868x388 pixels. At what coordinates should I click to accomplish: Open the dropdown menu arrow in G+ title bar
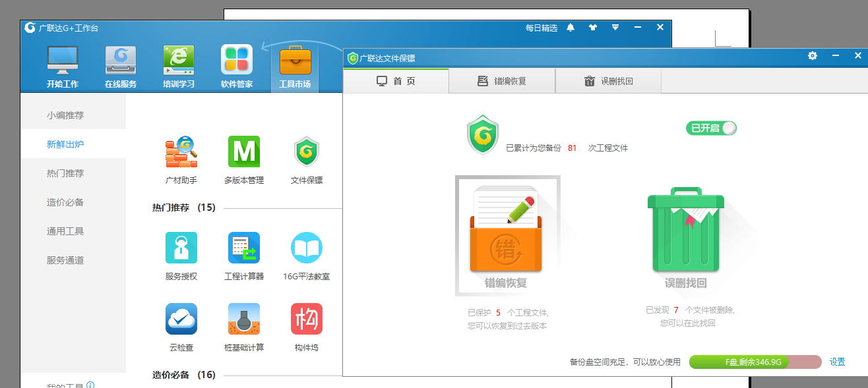[615, 28]
